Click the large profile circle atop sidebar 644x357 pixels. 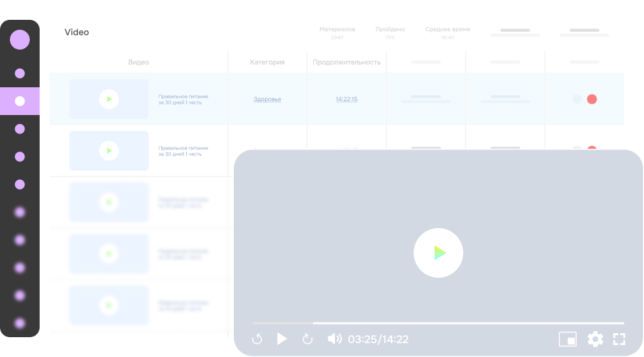(x=20, y=40)
